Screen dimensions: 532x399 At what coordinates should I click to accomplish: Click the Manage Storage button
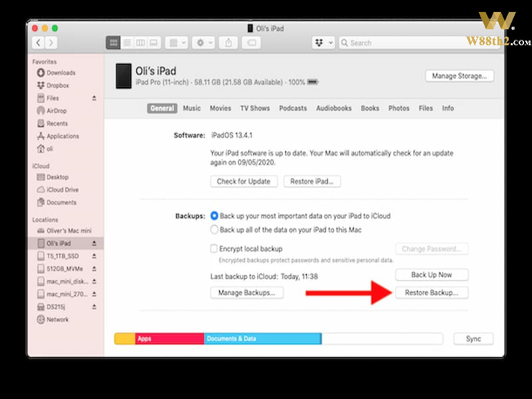tap(460, 76)
